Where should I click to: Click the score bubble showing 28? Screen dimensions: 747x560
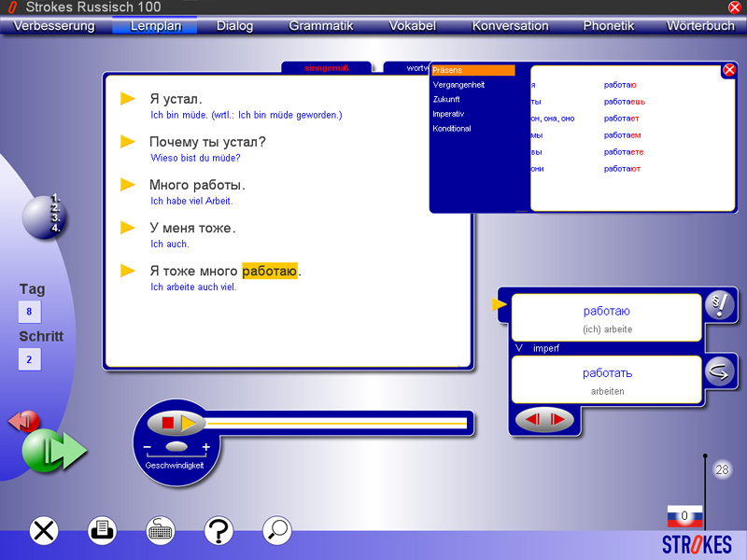click(x=722, y=470)
